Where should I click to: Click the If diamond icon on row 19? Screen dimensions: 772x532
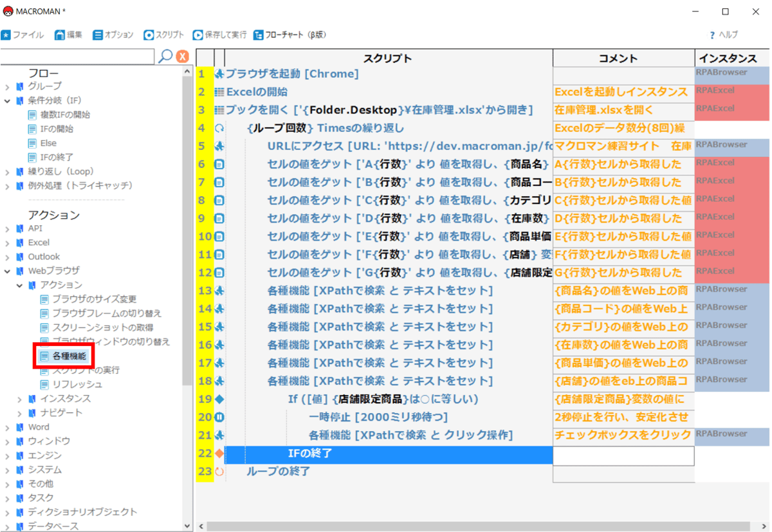(219, 399)
